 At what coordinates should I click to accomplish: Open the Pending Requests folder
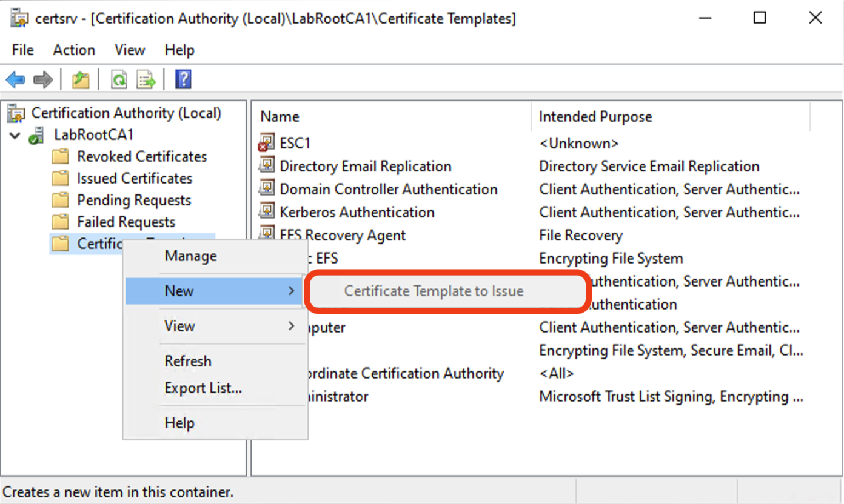(133, 201)
